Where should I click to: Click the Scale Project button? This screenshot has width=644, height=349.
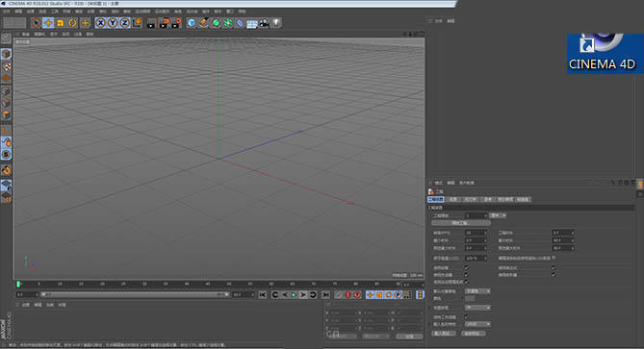pos(461,223)
